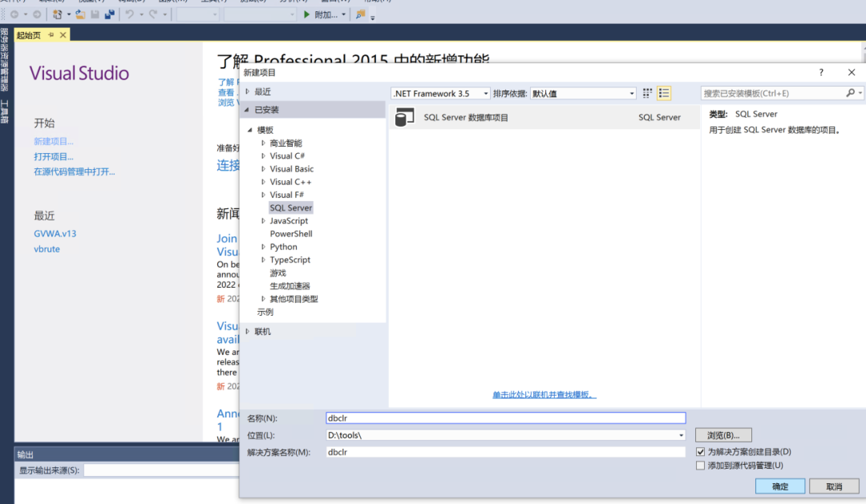This screenshot has height=504, width=866.
Task: Click the Navigate Backward toolbar icon
Action: tap(14, 15)
